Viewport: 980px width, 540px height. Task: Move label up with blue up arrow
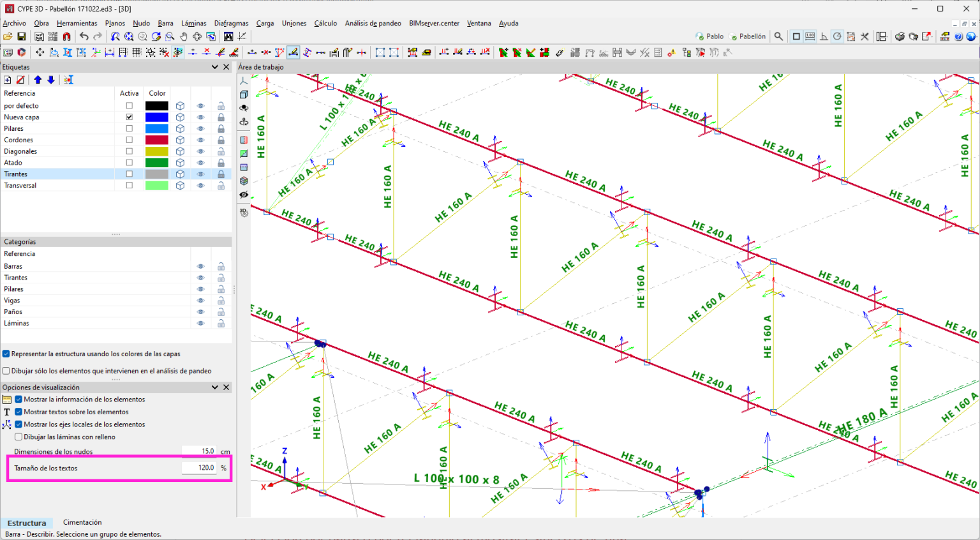point(38,80)
